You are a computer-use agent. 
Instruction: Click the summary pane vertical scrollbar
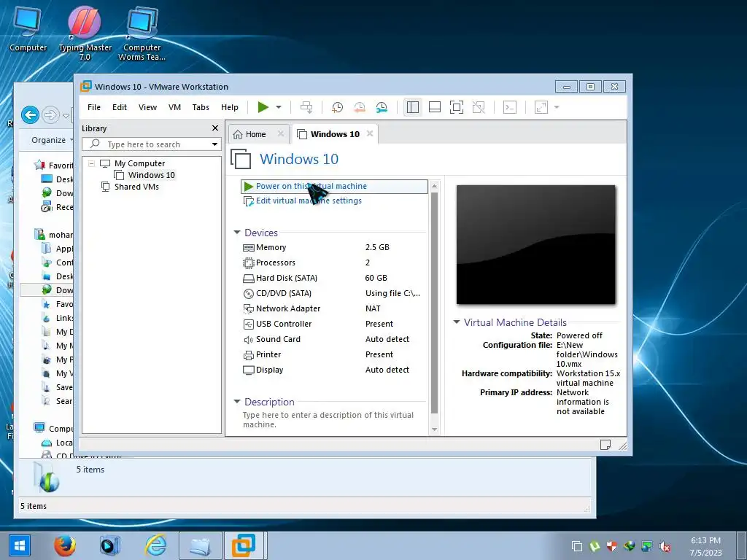click(434, 303)
